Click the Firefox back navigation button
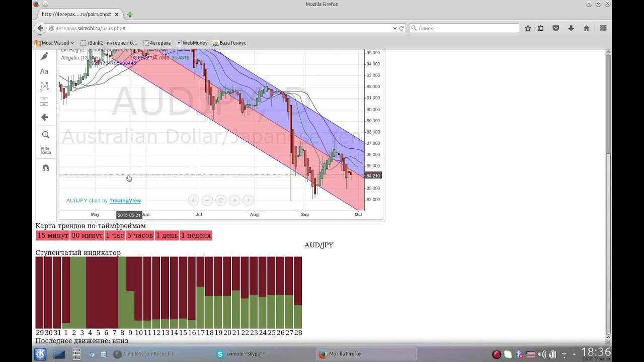This screenshot has height=362, width=644. [41, 28]
